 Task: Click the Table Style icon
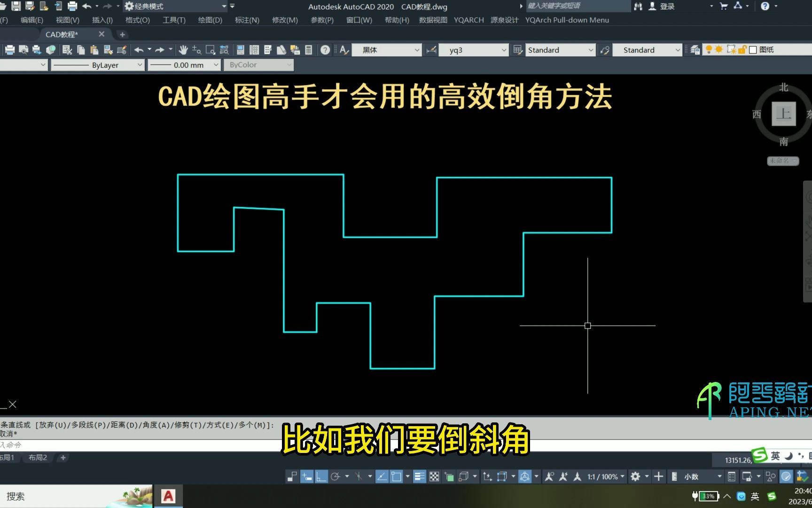[517, 50]
